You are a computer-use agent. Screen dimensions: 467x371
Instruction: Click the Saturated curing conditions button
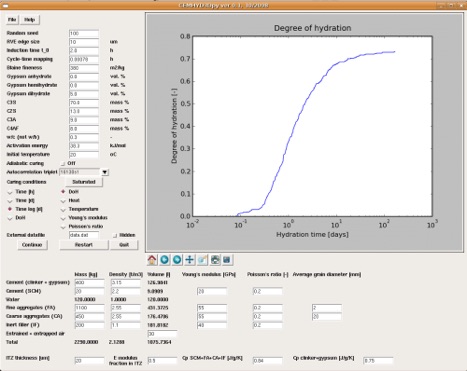[x=84, y=182]
